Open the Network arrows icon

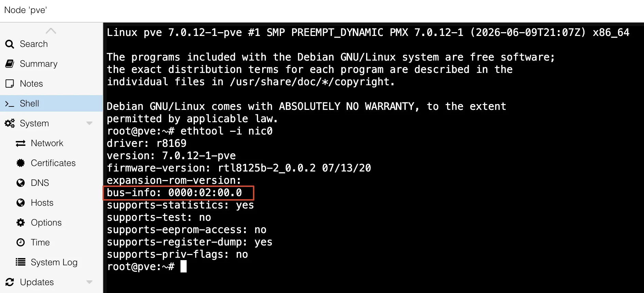[x=21, y=143]
